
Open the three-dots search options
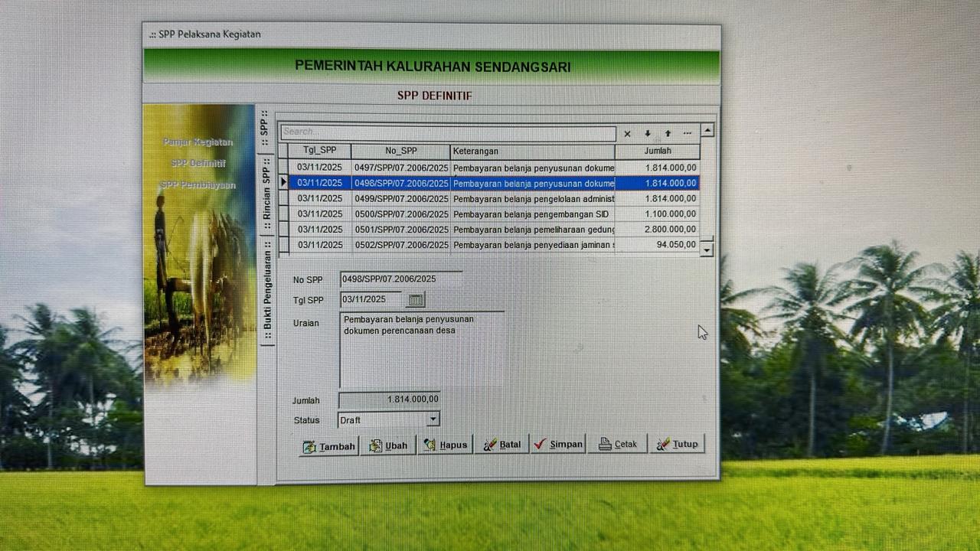pyautogui.click(x=688, y=134)
